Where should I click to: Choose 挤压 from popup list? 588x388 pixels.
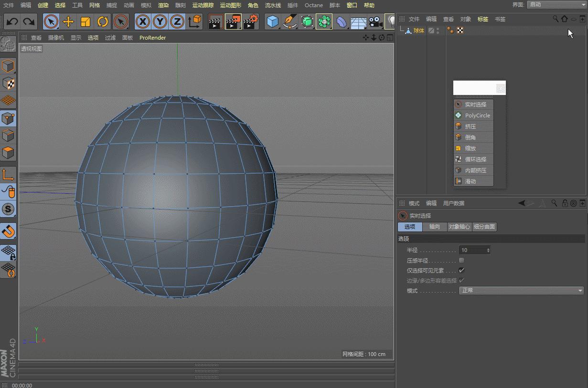(x=473, y=126)
